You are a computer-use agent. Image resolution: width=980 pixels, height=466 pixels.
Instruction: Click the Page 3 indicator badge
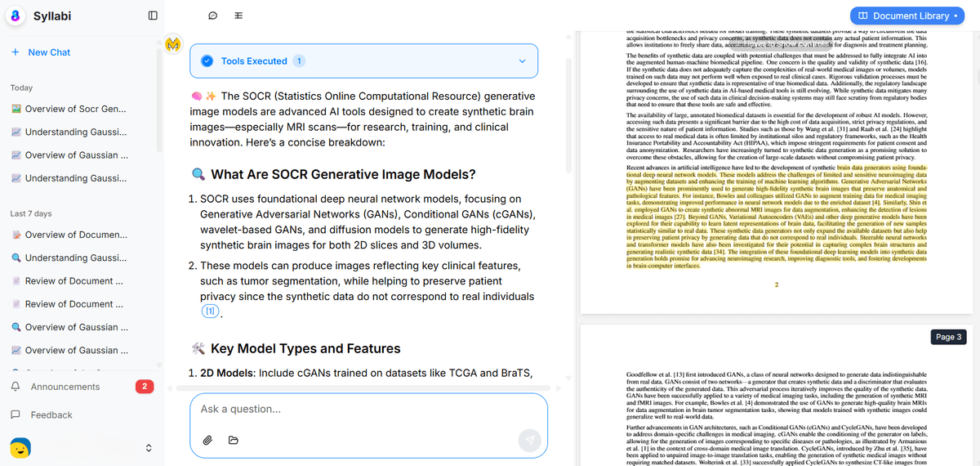tap(948, 337)
